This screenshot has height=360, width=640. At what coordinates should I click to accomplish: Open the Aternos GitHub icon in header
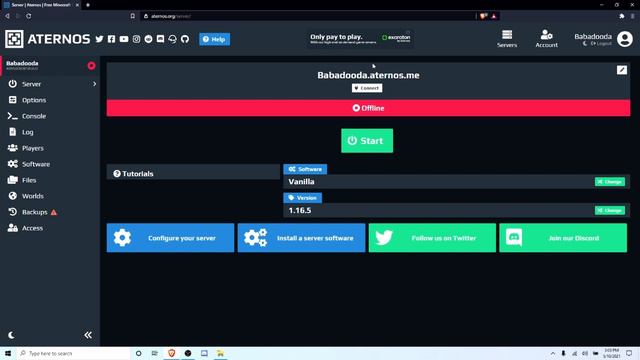185,39
